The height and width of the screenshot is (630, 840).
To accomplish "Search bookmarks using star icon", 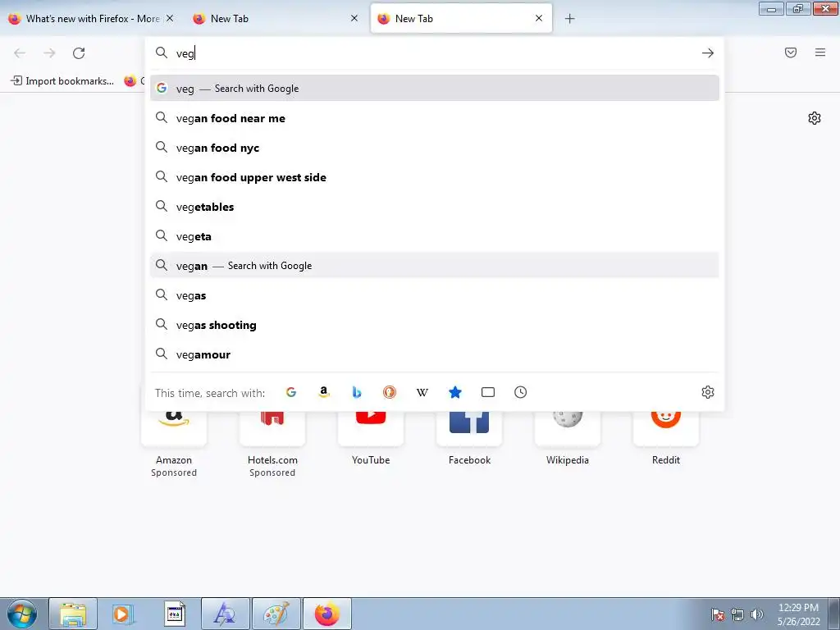I will click(454, 392).
